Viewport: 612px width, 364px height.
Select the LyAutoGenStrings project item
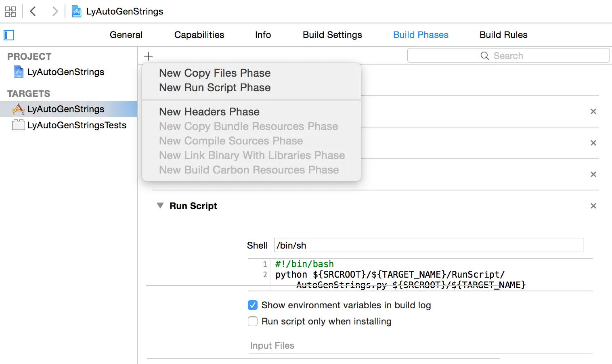tap(65, 72)
